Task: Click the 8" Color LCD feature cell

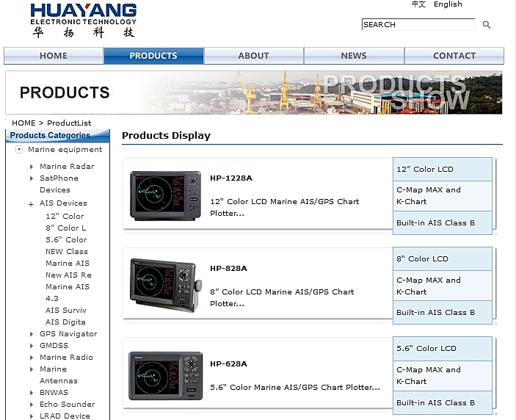Action: [x=443, y=259]
